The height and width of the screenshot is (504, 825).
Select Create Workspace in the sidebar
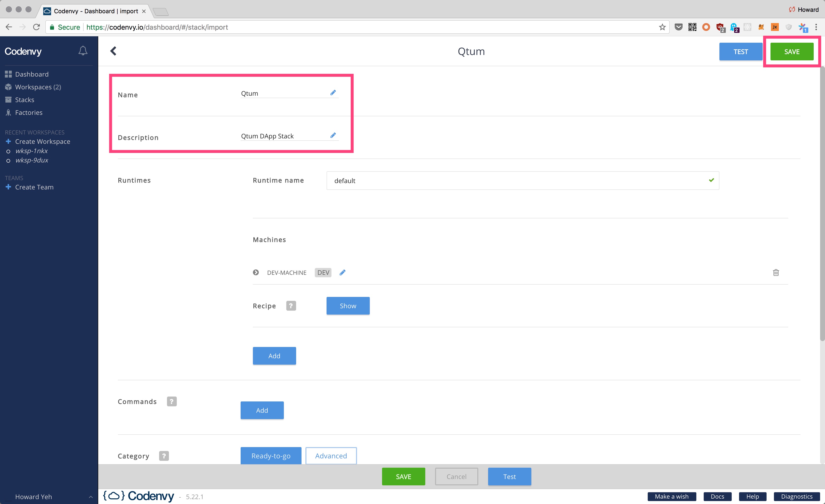pos(42,141)
